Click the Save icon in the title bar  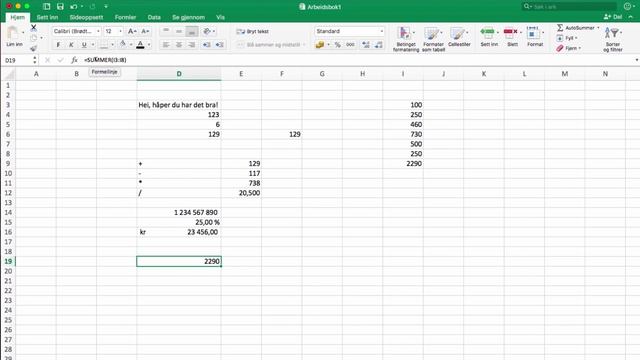60,7
